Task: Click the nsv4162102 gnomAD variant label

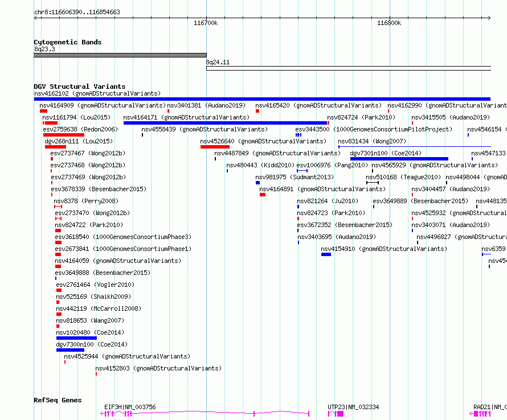Action: pyautogui.click(x=97, y=93)
